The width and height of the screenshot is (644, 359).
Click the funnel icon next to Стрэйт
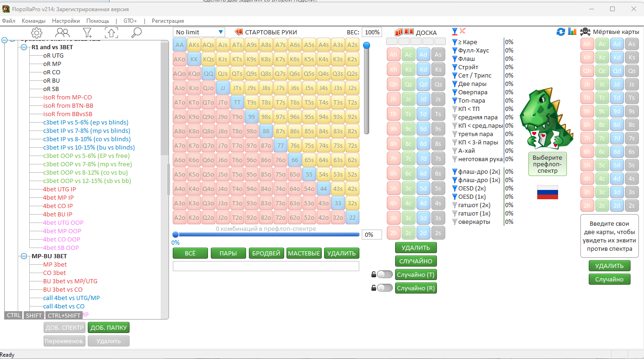[x=455, y=67]
